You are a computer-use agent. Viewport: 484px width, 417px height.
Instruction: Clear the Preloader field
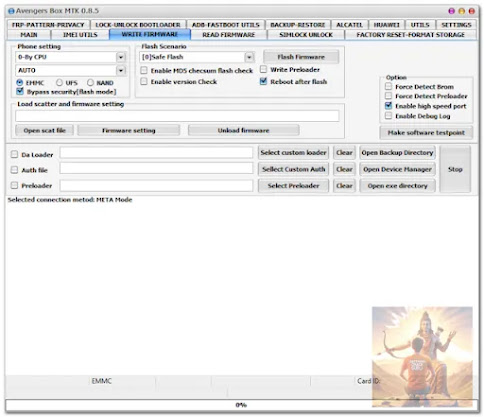344,186
